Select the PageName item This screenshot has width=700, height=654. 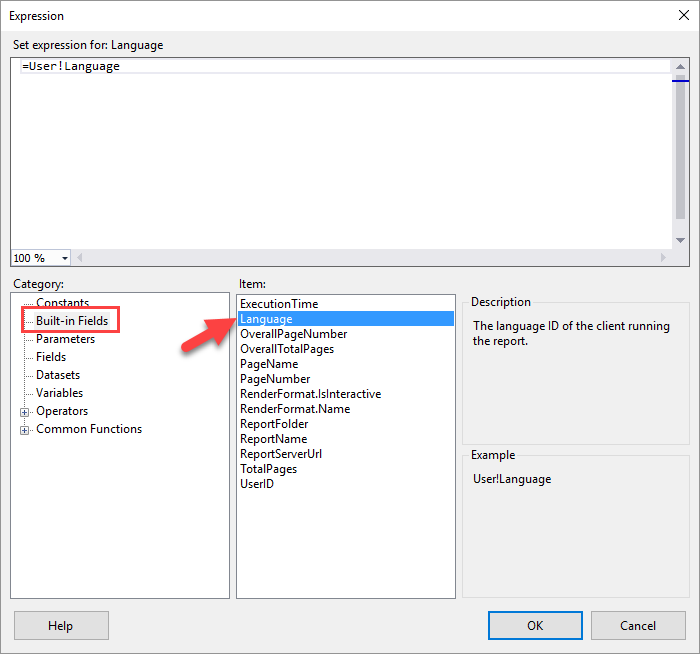coord(346,364)
